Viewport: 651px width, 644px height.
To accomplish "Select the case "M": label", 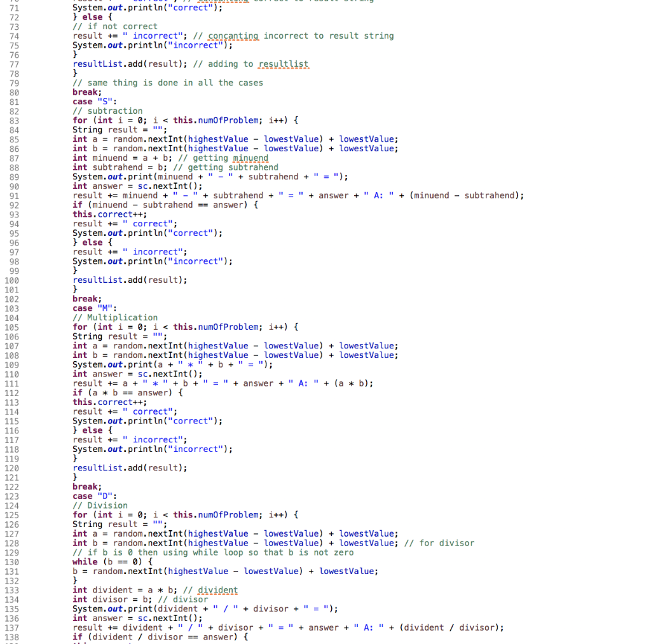I will pos(95,308).
